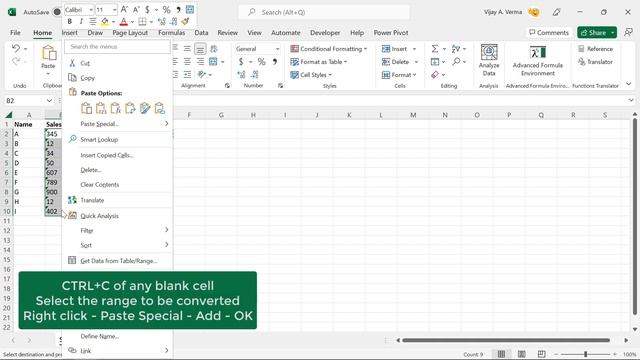Click the Font Color swatch in mini toolbar

point(124,21)
